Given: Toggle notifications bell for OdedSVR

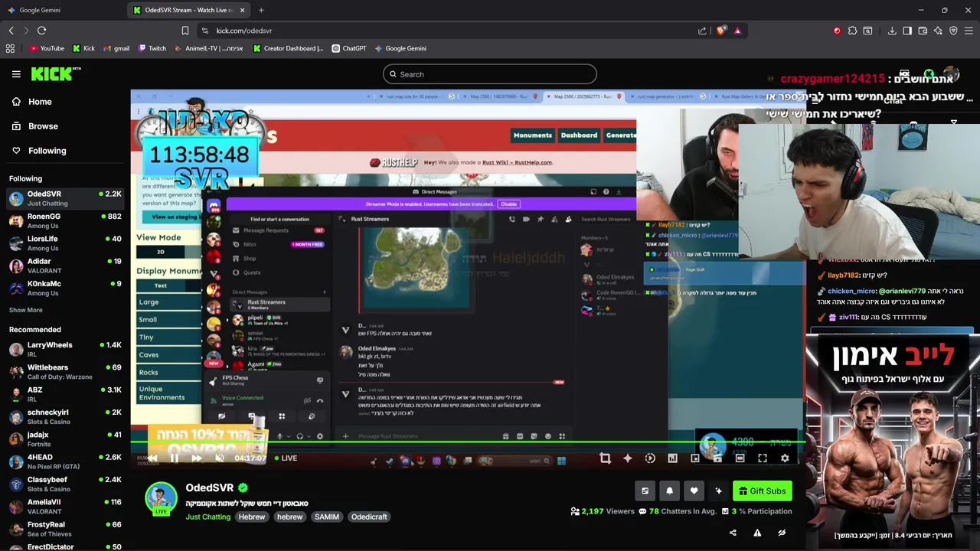Looking at the screenshot, I should [669, 491].
